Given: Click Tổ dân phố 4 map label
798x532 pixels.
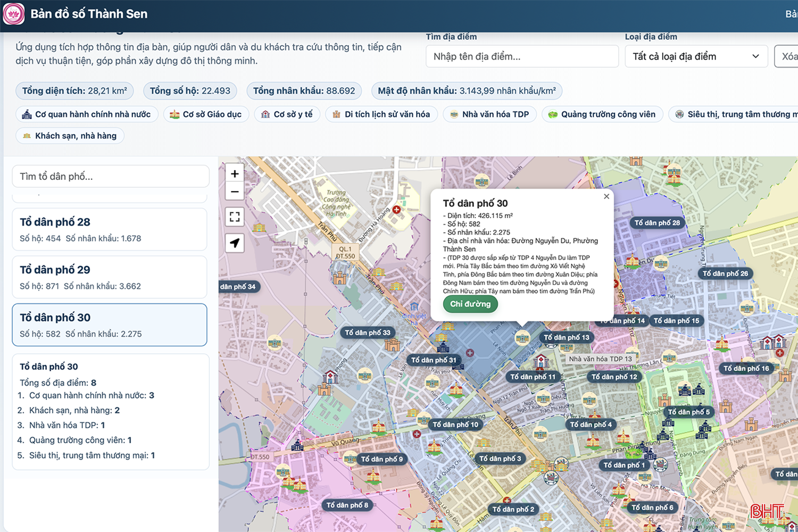Looking at the screenshot, I should 591,425.
